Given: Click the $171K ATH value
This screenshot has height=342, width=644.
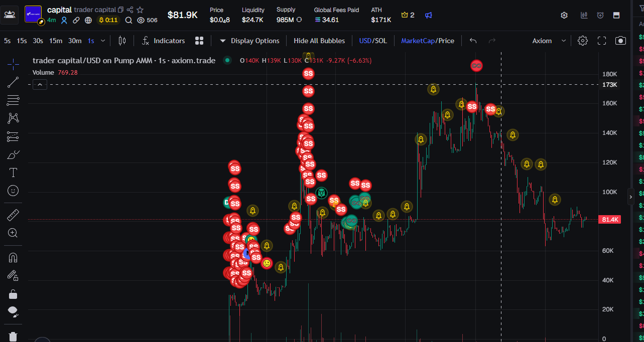Looking at the screenshot, I should click(x=381, y=20).
